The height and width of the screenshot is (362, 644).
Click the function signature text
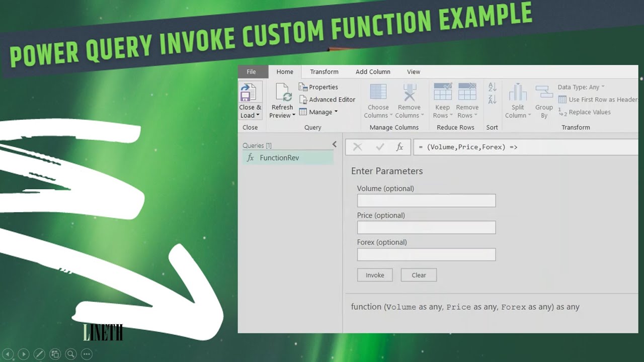[x=465, y=307]
